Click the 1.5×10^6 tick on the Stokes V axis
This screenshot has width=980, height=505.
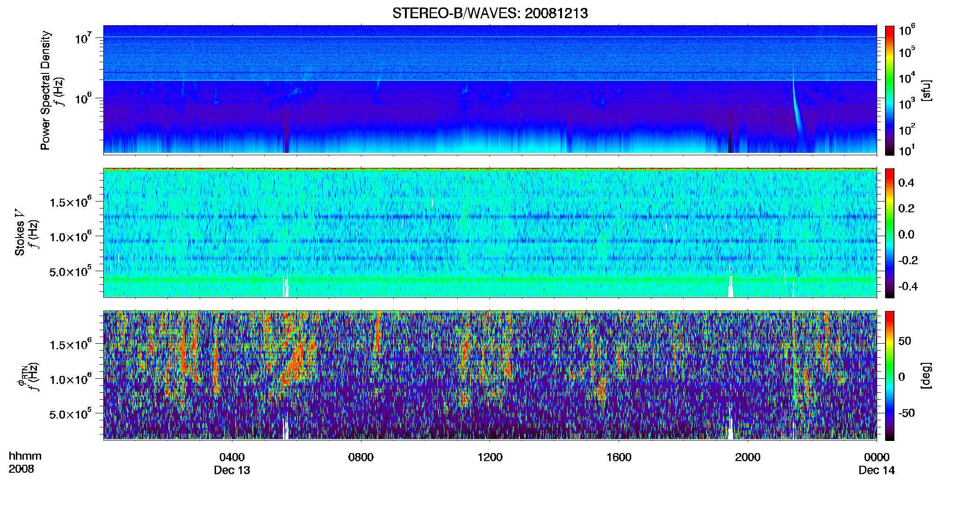[x=71, y=202]
